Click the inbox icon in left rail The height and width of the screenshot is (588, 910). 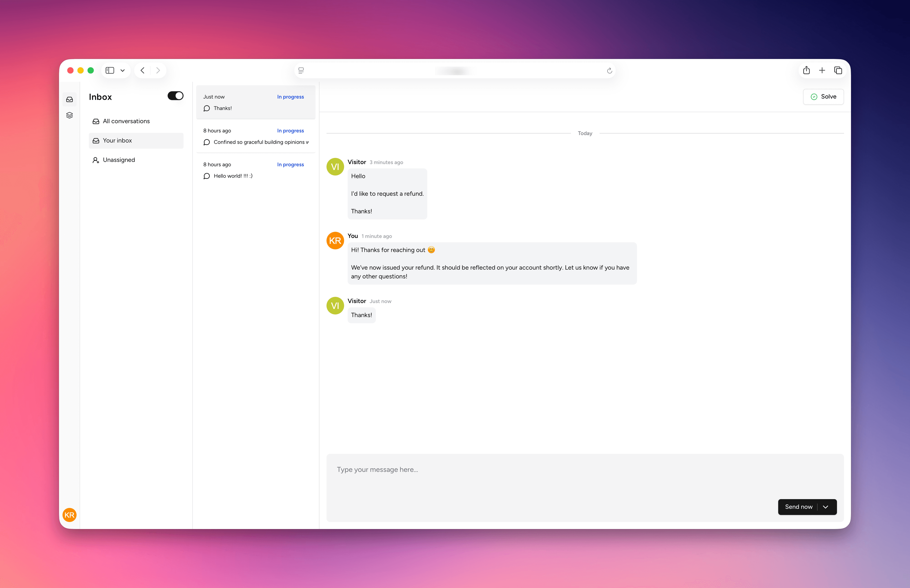(69, 99)
